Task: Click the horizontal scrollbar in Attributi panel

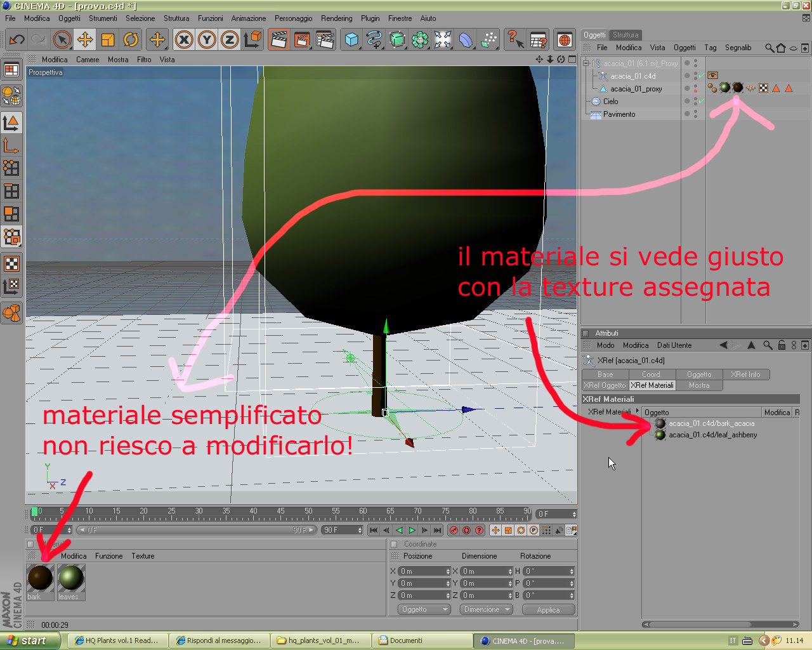Action: pyautogui.click(x=720, y=624)
